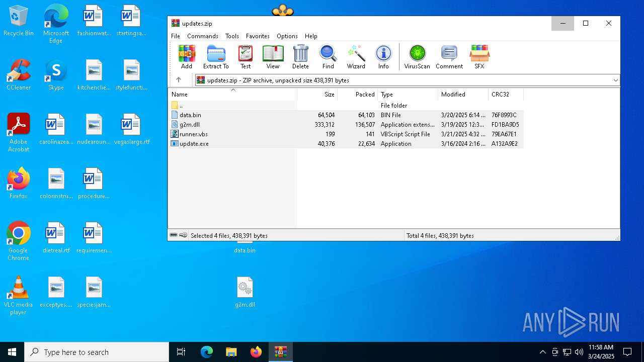Open the Tools menu
644x362 pixels.
[x=232, y=36]
